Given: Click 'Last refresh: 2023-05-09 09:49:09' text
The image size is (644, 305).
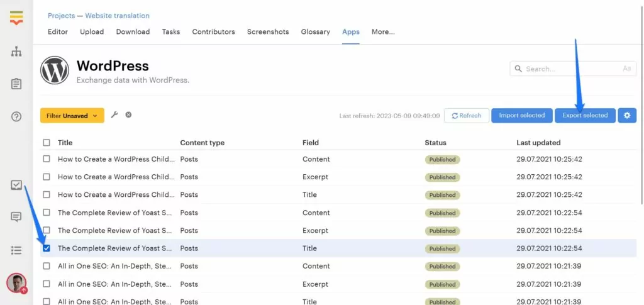Looking at the screenshot, I should tap(389, 116).
